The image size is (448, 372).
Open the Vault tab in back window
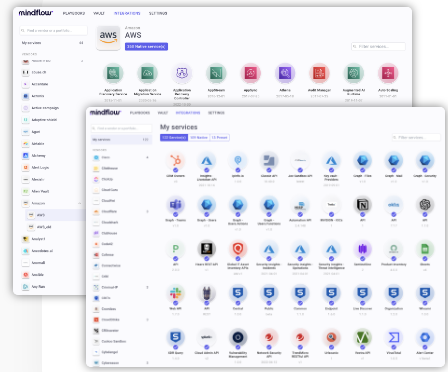pyautogui.click(x=99, y=13)
